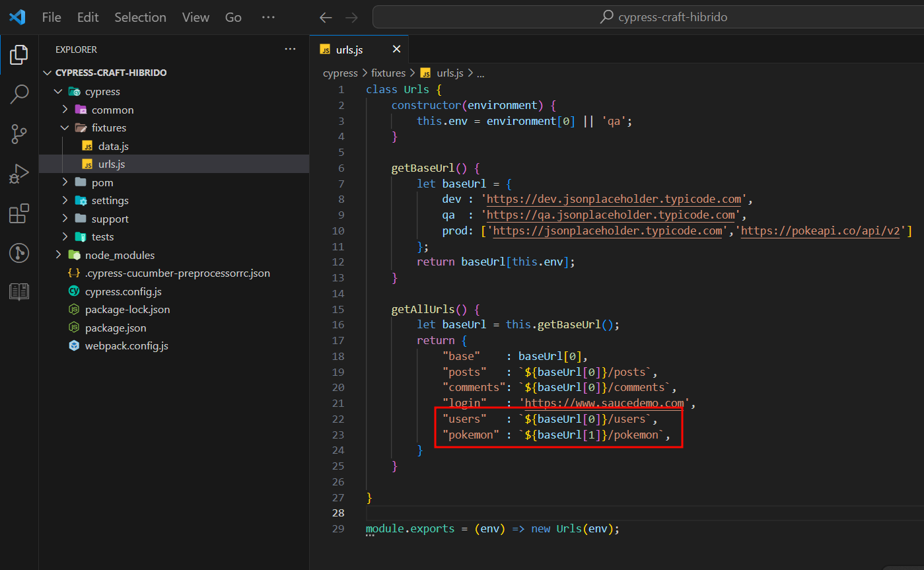Open the circular Git graph activity icon
The width and height of the screenshot is (924, 570).
pyautogui.click(x=19, y=252)
